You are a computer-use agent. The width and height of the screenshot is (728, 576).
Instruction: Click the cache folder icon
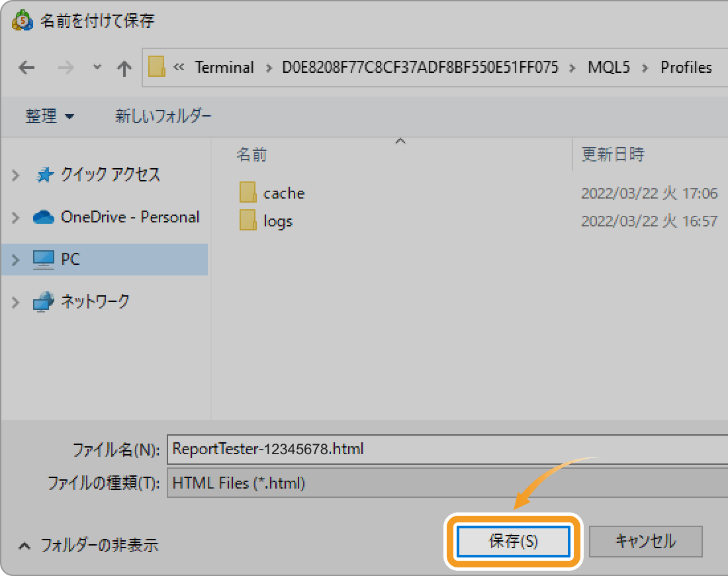tap(248, 192)
